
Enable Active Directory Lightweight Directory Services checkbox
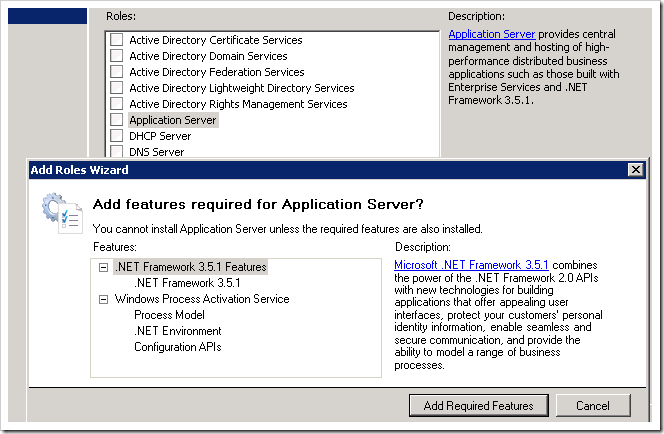[116, 88]
